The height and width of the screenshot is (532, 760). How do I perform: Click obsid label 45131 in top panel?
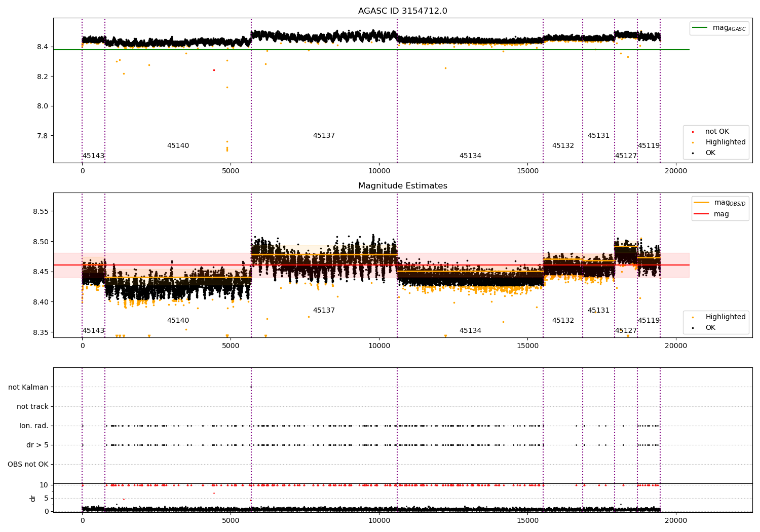(x=598, y=136)
